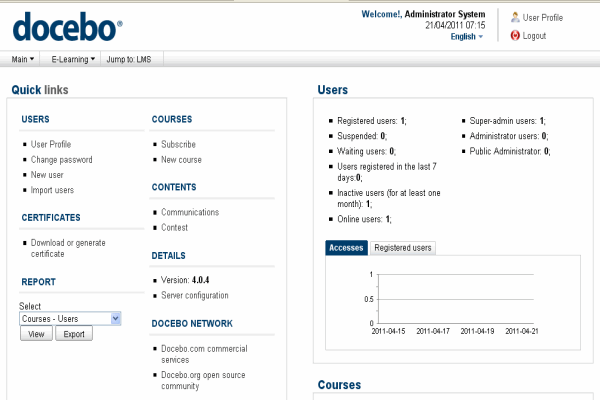
Task: Follow the Import users link
Action: coord(52,190)
